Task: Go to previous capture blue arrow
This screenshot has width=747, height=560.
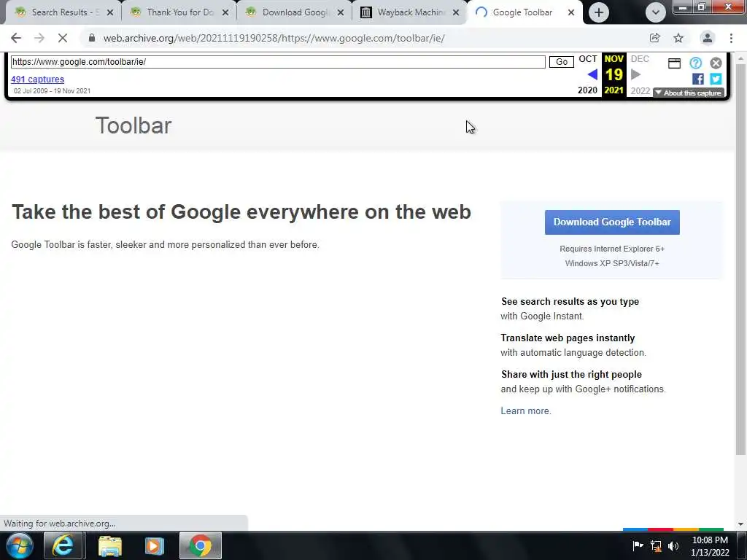Action: 592,74
